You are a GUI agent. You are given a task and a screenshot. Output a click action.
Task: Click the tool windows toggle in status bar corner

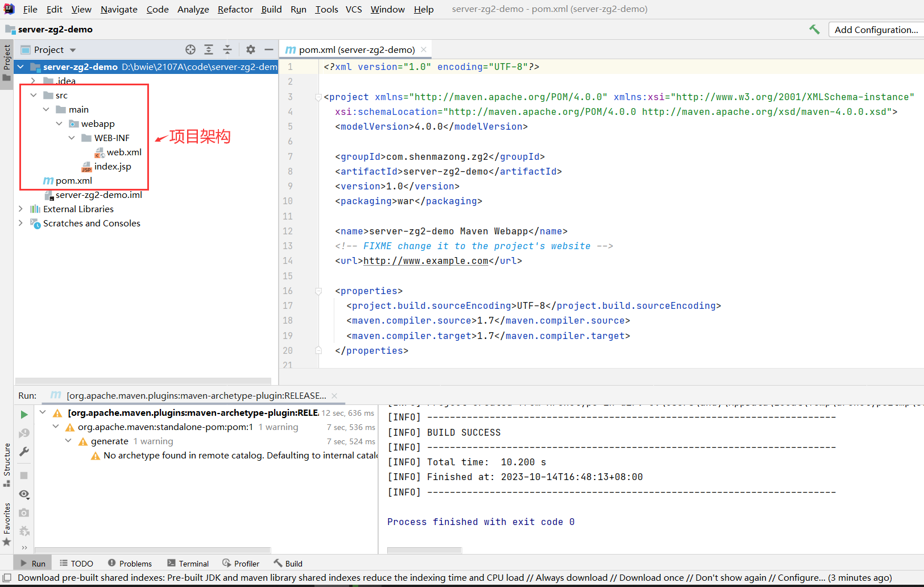click(7, 578)
